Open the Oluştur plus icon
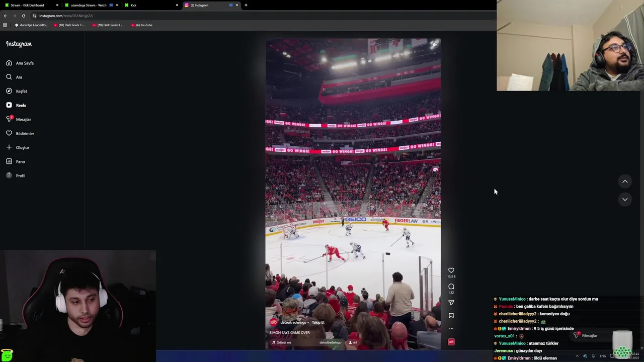This screenshot has width=644, height=362. [9, 147]
